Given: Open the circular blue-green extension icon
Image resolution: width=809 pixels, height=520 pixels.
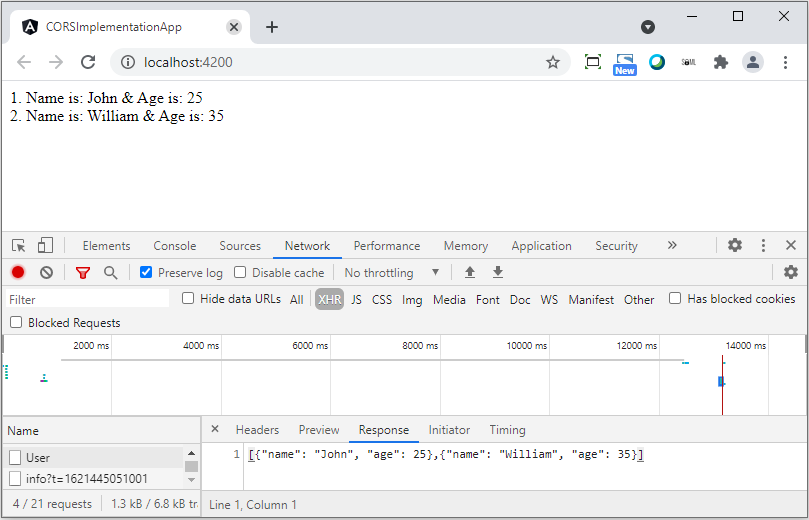Looking at the screenshot, I should pyautogui.click(x=657, y=62).
